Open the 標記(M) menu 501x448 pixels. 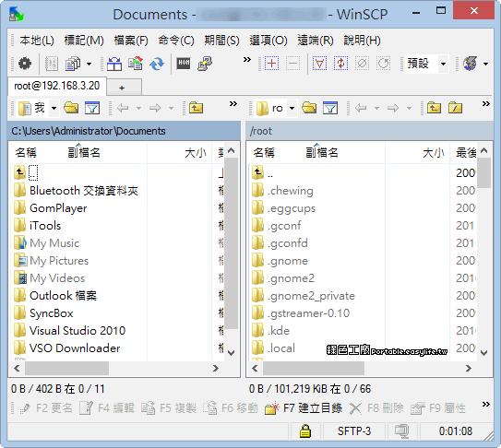click(84, 41)
